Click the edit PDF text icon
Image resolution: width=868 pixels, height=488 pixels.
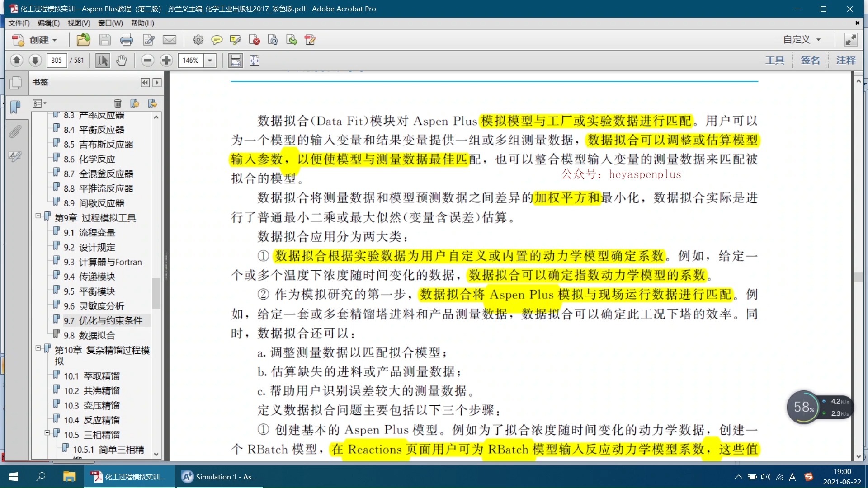point(310,40)
